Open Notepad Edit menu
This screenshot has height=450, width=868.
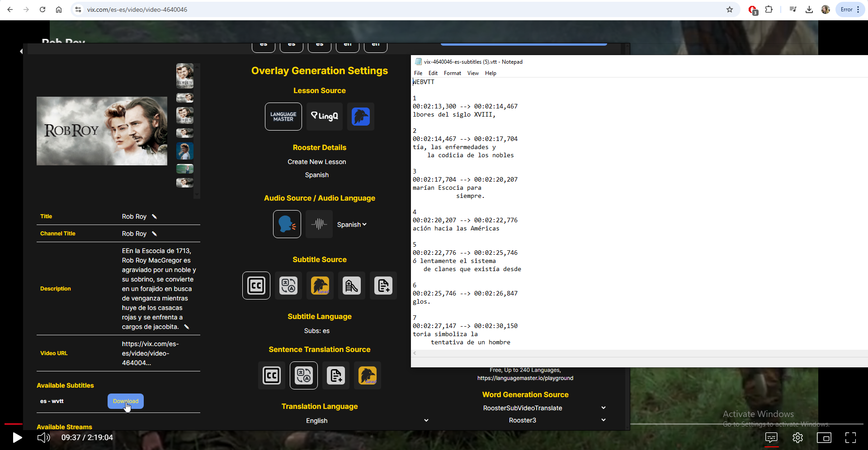pyautogui.click(x=433, y=73)
